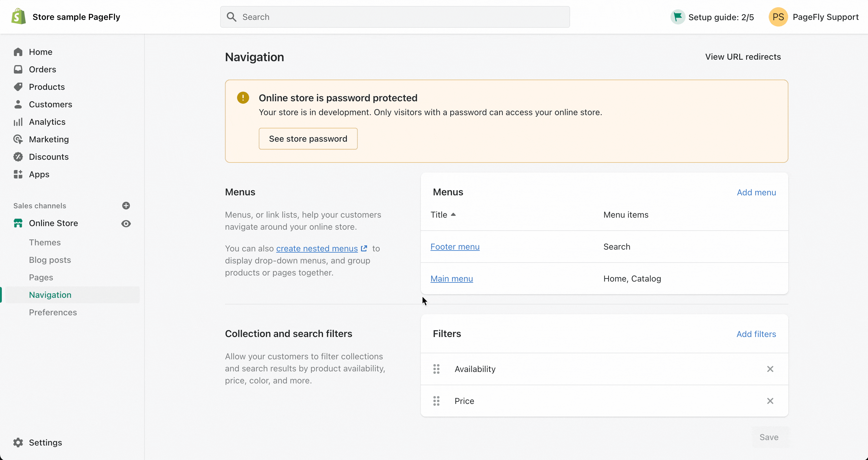Select Navigation submenu item

(50, 295)
